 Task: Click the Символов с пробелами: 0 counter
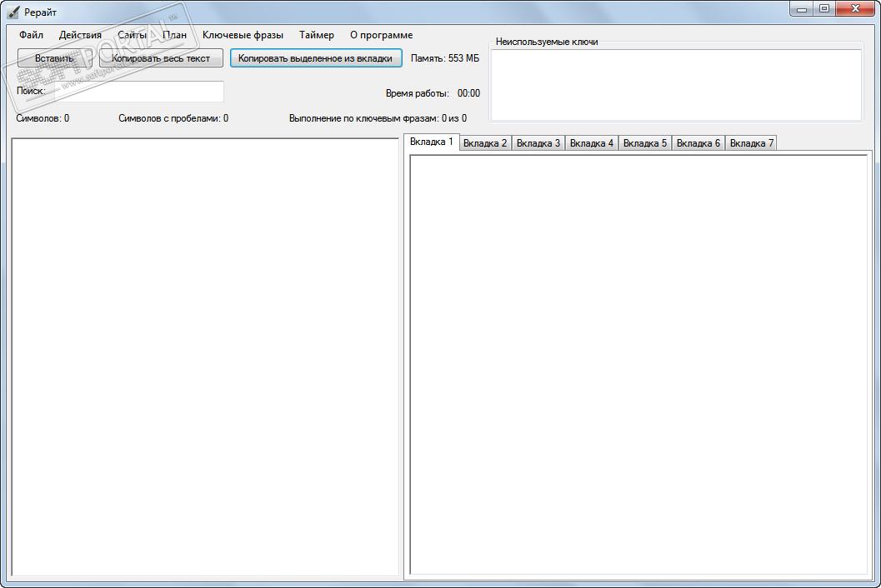(173, 118)
